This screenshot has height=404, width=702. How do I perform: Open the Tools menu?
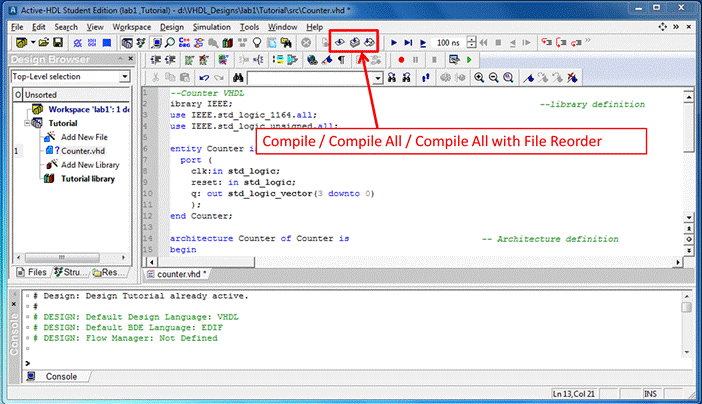249,27
